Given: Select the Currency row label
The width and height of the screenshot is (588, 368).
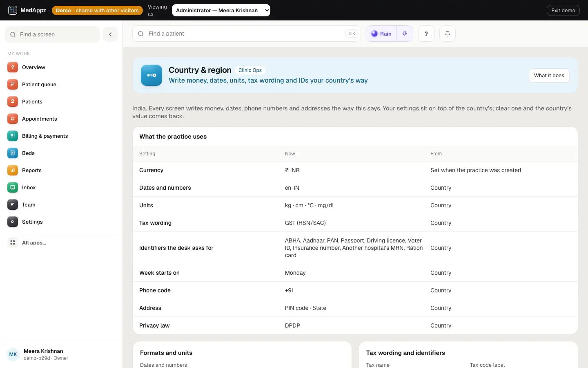Looking at the screenshot, I should tap(151, 171).
